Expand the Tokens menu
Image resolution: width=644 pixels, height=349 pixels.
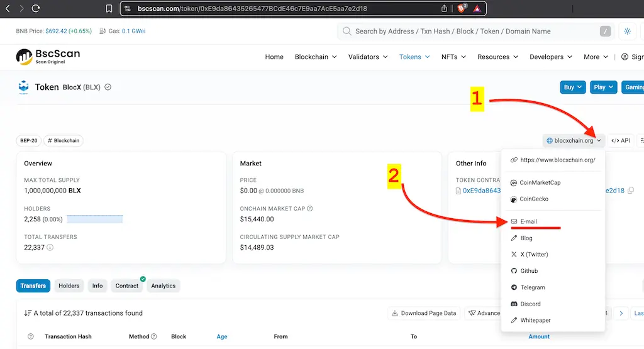click(x=414, y=57)
